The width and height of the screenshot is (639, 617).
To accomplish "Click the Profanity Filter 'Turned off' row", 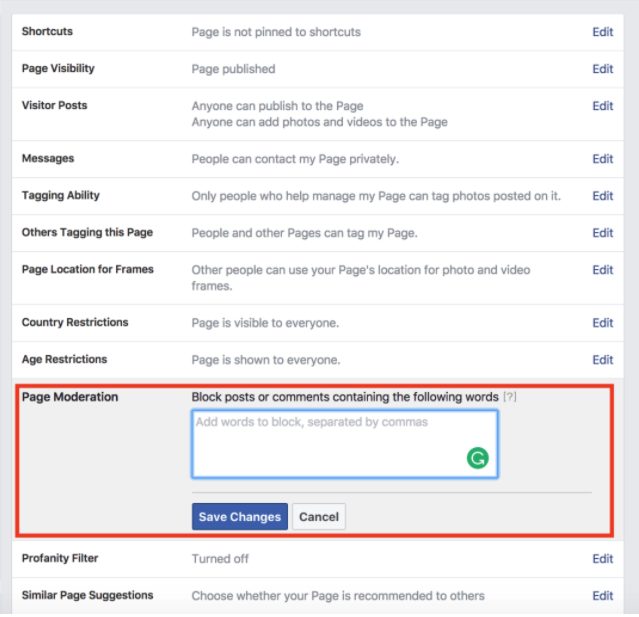I will click(220, 559).
